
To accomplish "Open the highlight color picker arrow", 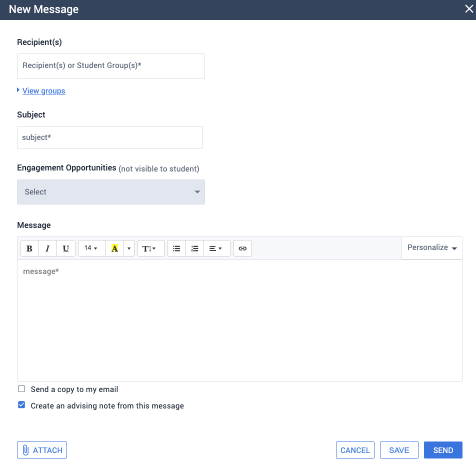I will pos(129,248).
